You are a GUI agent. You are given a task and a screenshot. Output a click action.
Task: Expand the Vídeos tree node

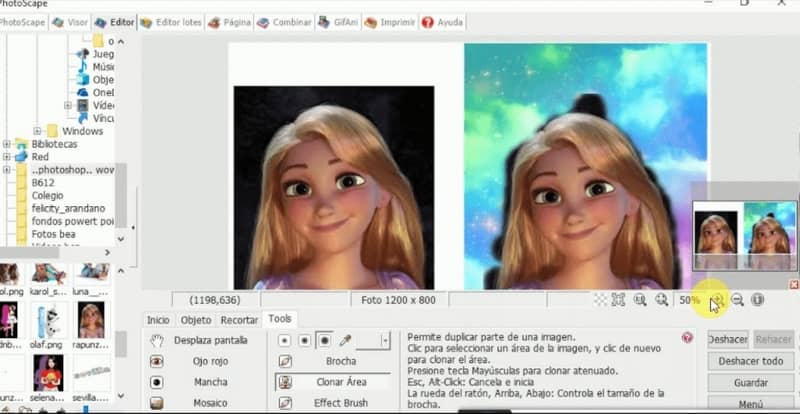pyautogui.click(x=67, y=105)
